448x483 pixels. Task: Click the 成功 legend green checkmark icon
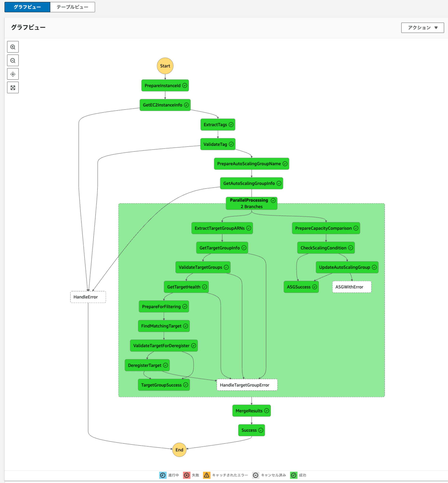tap(294, 475)
